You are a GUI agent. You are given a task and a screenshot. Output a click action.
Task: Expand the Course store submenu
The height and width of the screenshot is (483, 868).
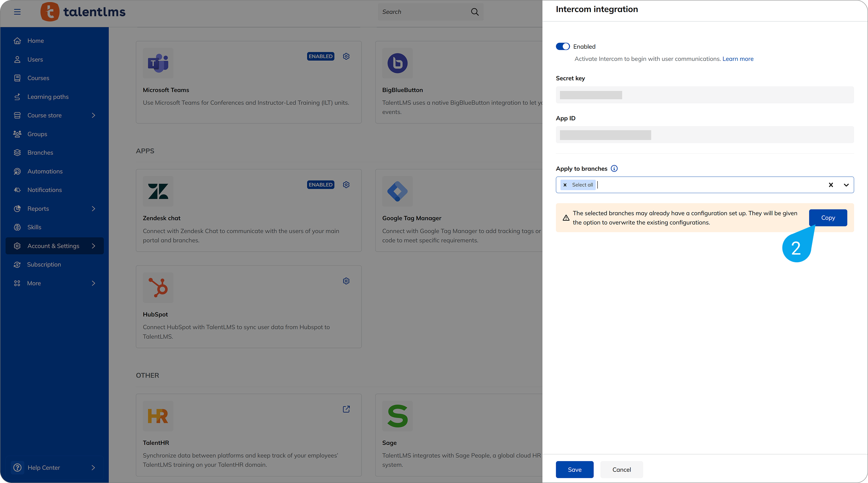tap(94, 115)
